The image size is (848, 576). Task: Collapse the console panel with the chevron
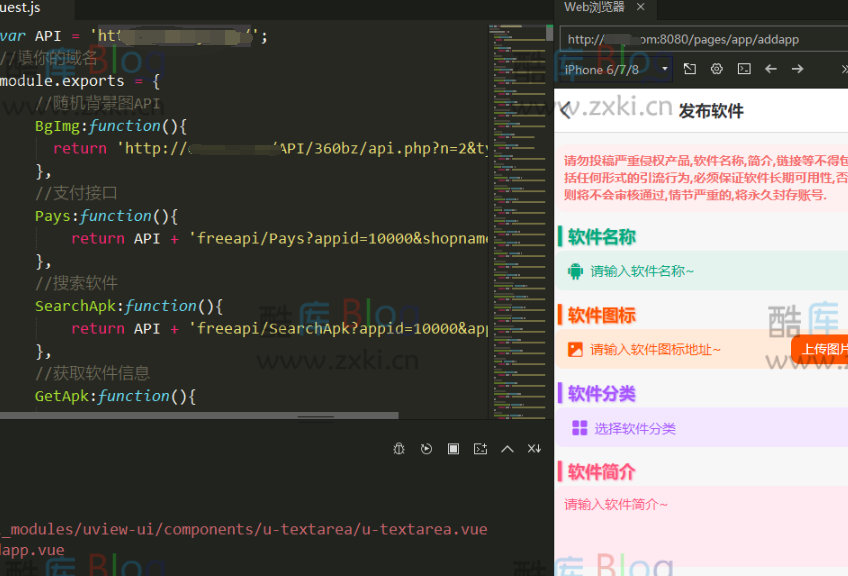507,448
